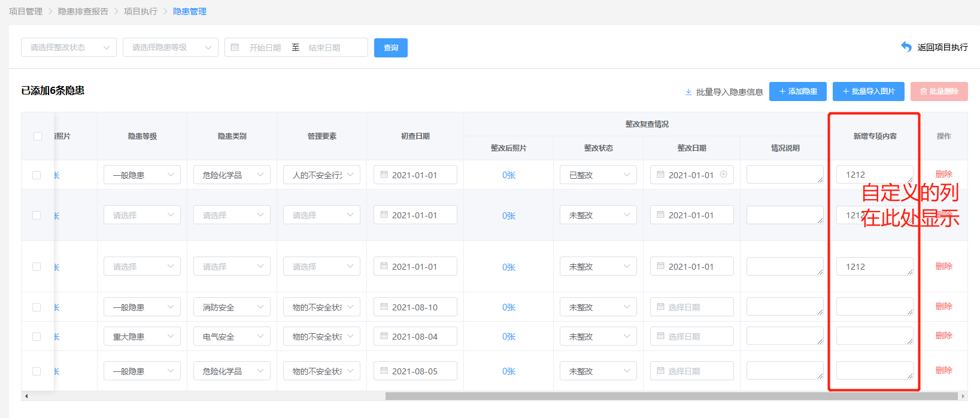Expand the 请选择隐患等级 filter dropdown
980x418 pixels.
pyautogui.click(x=170, y=47)
